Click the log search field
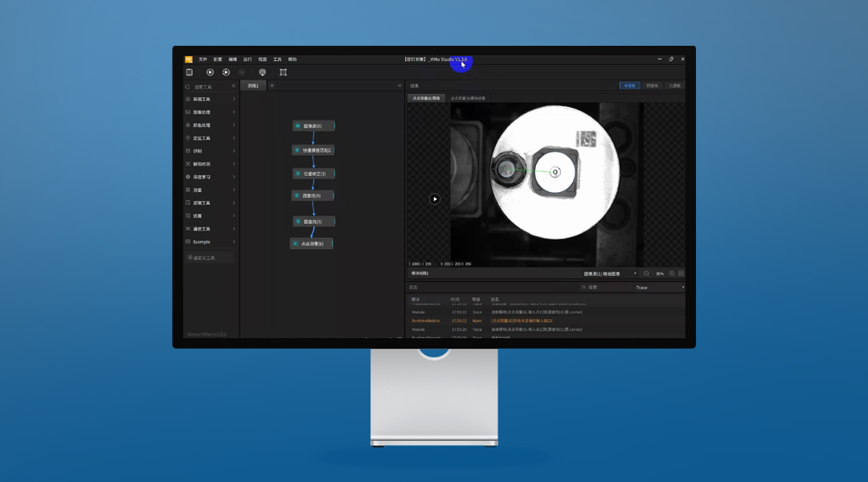868x482 pixels. [x=606, y=288]
